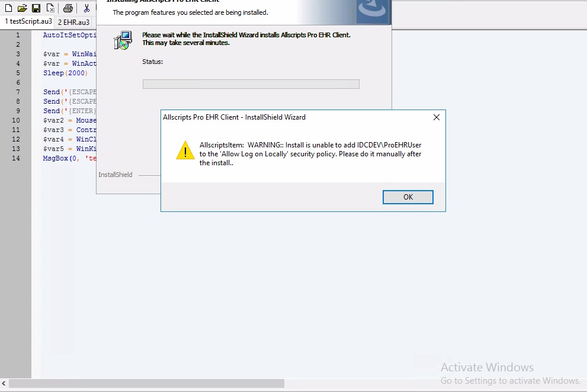Switch to the testScript.au3 tab

[x=28, y=21]
